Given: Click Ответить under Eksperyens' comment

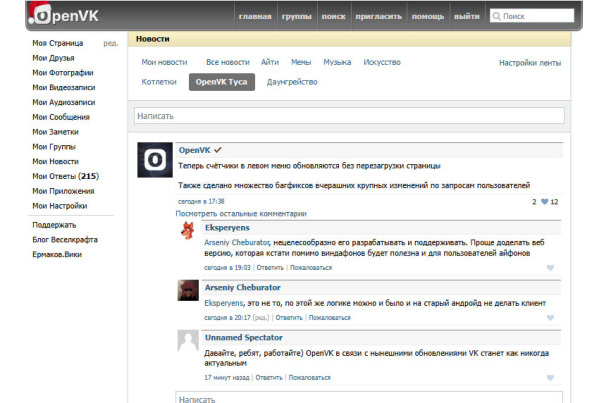Looking at the screenshot, I should 270,268.
